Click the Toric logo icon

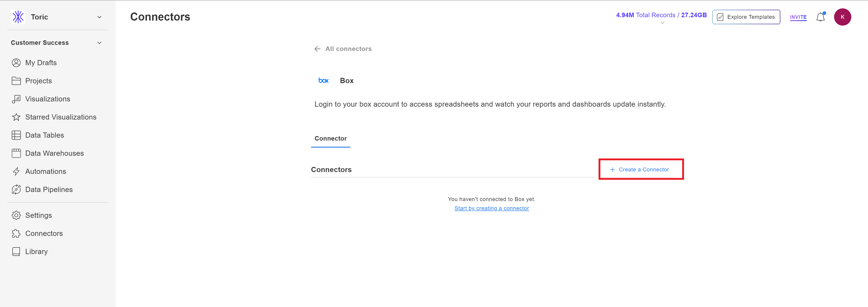18,17
